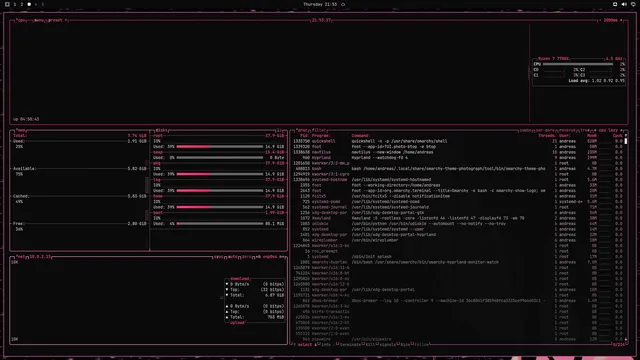The width and height of the screenshot is (640, 360).
Task: Click the root disk usage bar
Action: [220, 147]
